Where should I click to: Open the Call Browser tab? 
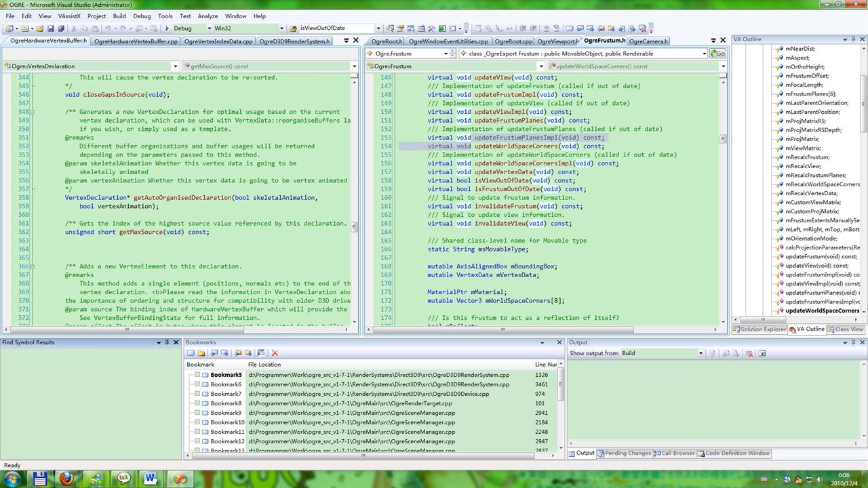(675, 453)
